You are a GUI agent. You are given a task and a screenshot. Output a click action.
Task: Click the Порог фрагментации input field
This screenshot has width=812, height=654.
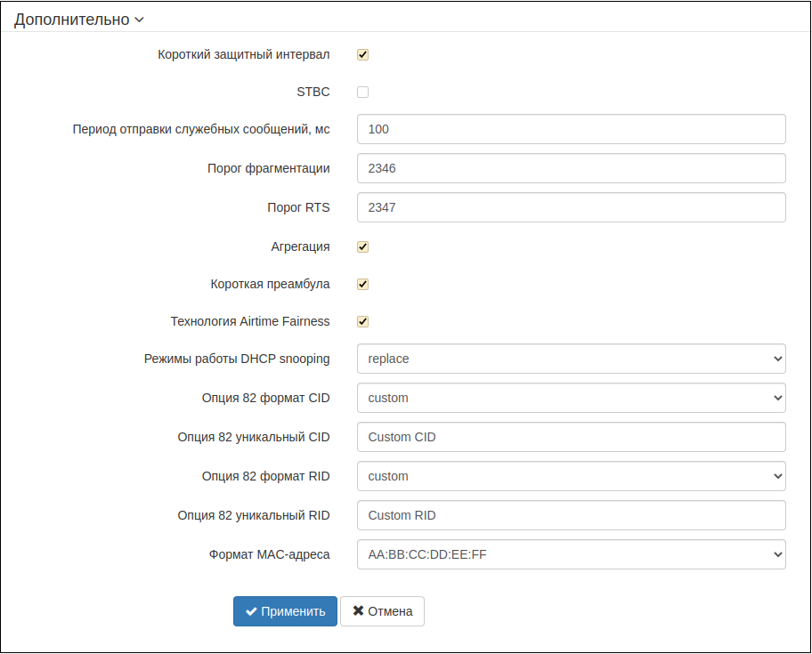[571, 168]
